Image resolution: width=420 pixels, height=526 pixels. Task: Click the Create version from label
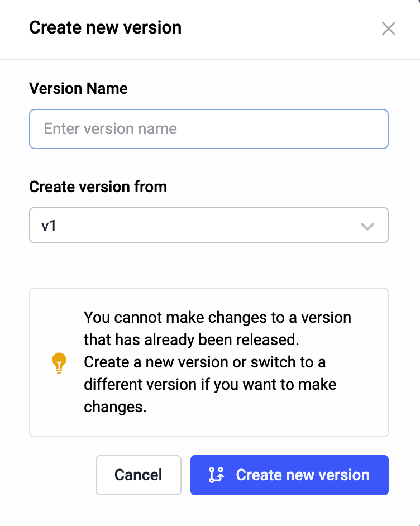tap(98, 186)
